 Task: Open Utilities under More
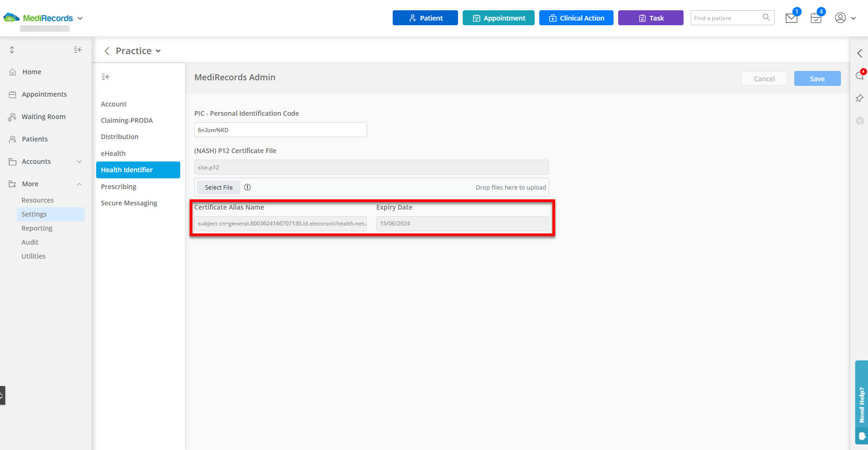(34, 256)
